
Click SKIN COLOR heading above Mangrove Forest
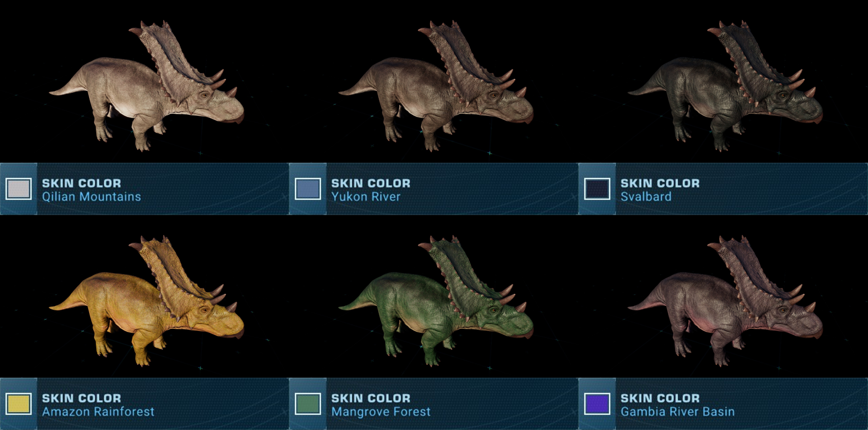(x=371, y=398)
